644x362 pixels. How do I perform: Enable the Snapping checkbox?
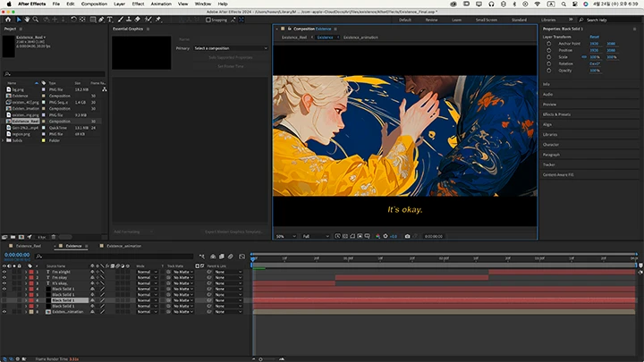tap(208, 20)
